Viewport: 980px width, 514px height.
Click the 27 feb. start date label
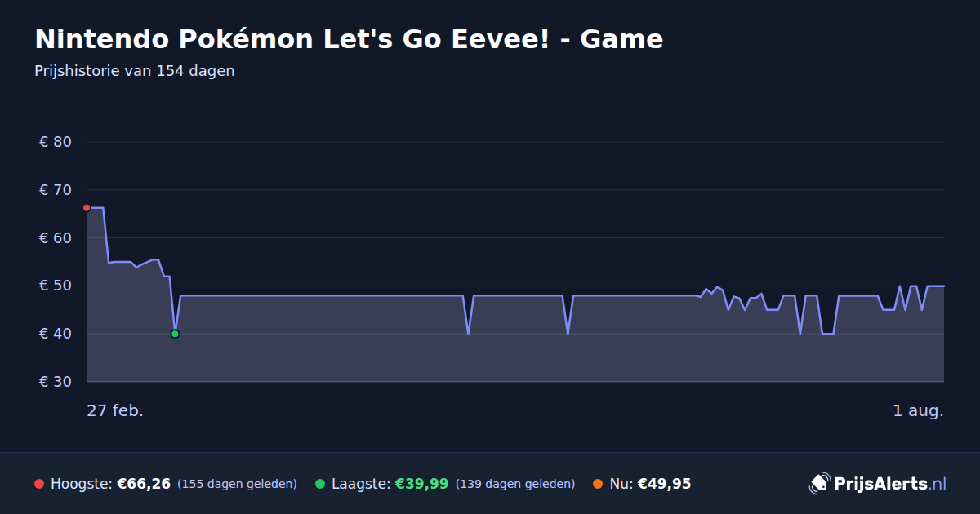click(115, 410)
